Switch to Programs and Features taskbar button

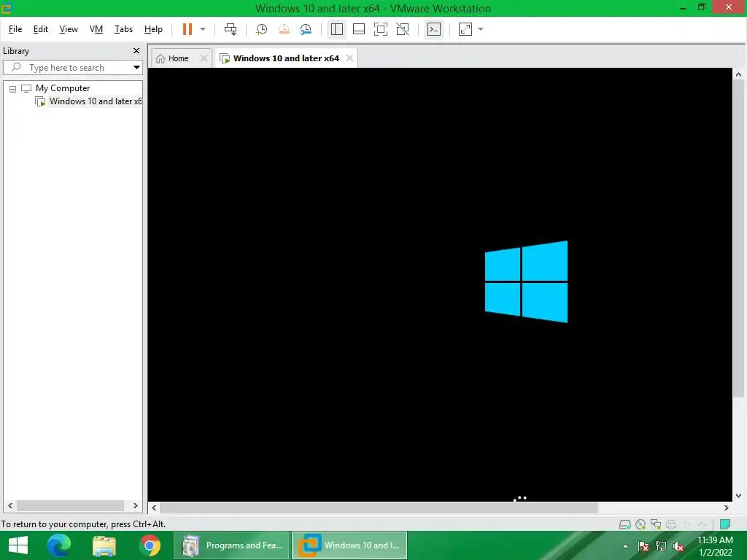tap(231, 545)
